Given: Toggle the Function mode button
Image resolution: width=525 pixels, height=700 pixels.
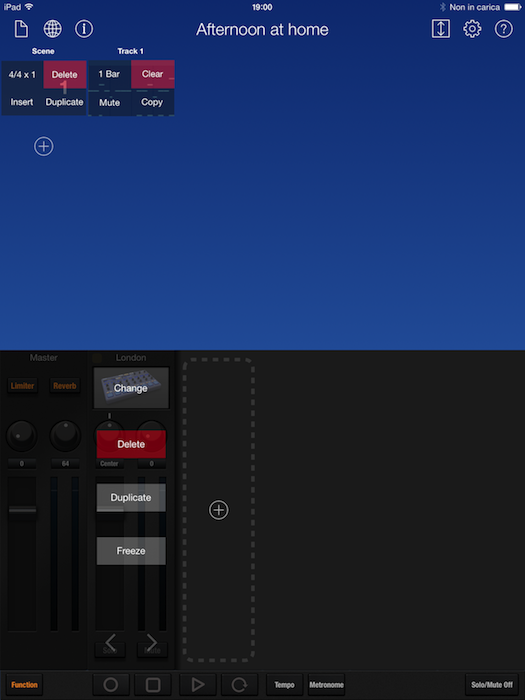Looking at the screenshot, I should tap(25, 684).
